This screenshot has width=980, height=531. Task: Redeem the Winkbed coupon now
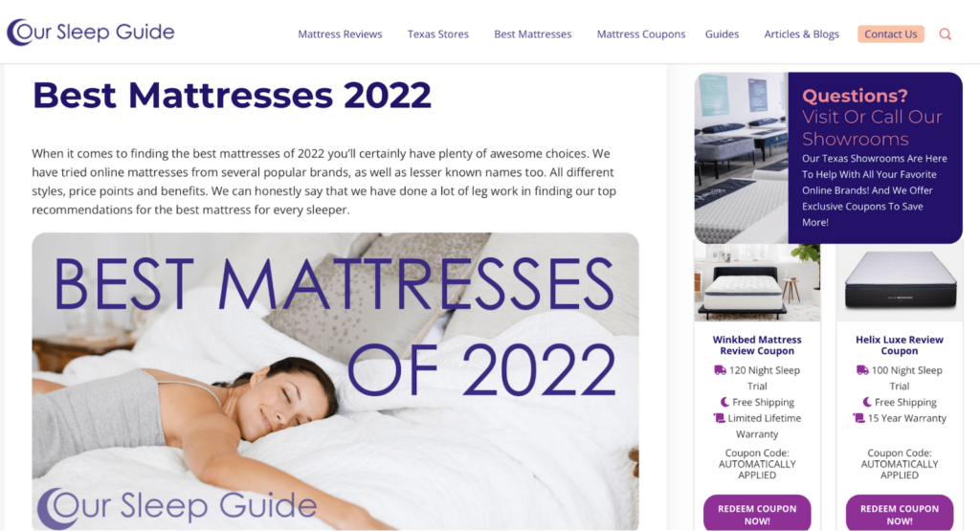tap(757, 514)
